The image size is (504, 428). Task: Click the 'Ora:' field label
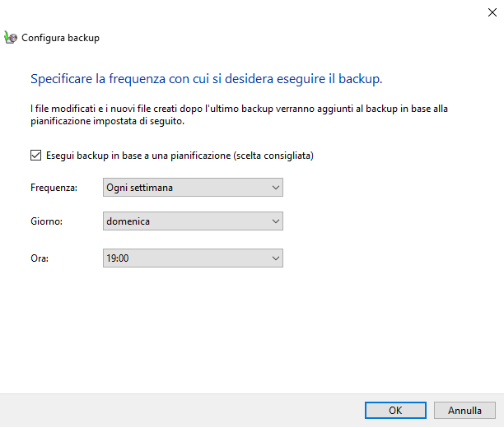40,258
